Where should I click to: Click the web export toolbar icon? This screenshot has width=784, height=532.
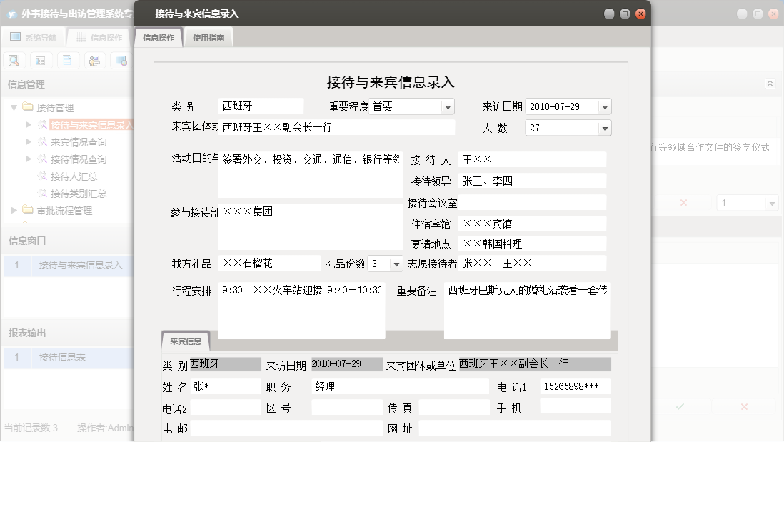121,60
